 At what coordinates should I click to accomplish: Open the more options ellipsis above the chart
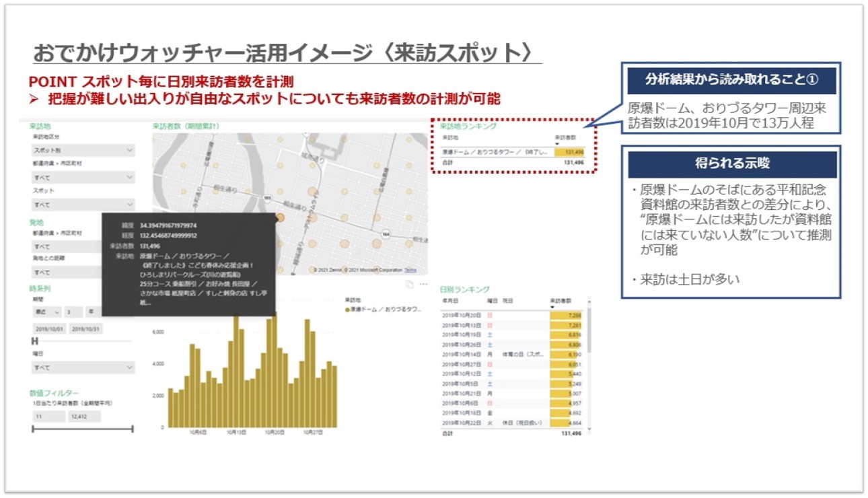[423, 285]
